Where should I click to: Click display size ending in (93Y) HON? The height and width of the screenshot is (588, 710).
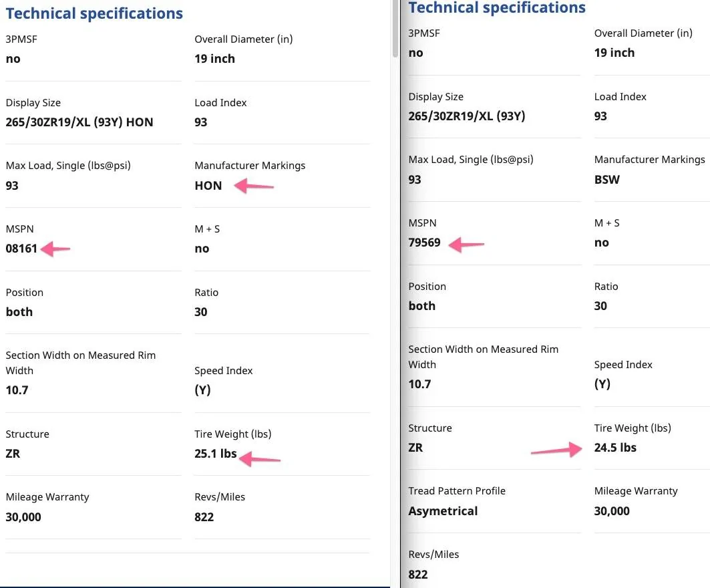point(79,122)
